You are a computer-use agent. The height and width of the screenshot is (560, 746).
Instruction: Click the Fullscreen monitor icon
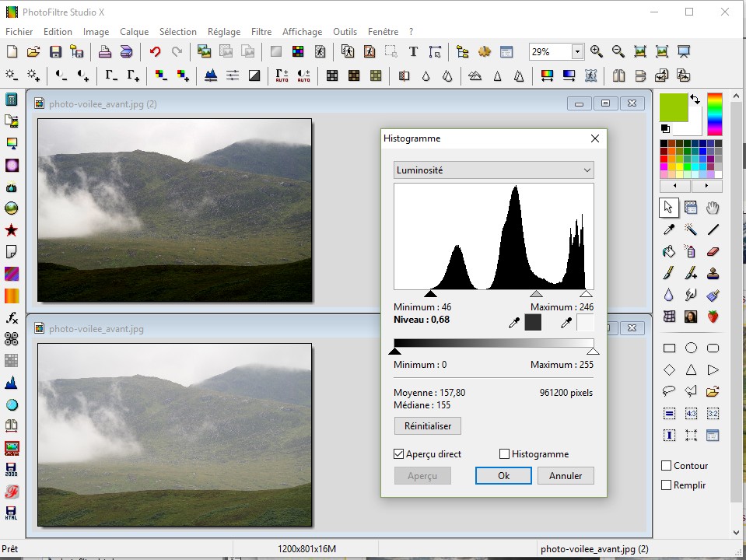click(x=684, y=51)
